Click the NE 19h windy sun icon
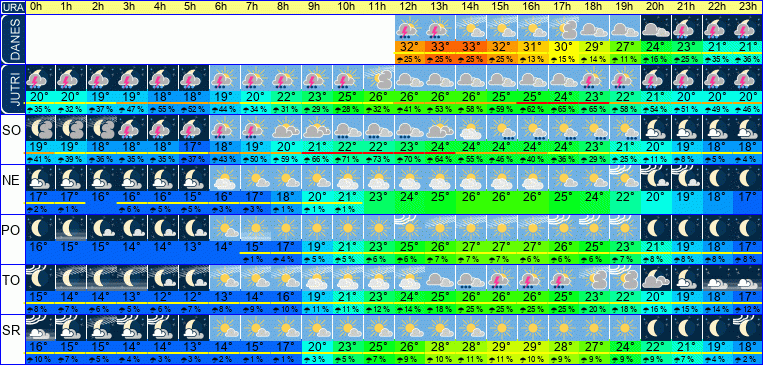The width and height of the screenshot is (763, 365). [x=624, y=178]
